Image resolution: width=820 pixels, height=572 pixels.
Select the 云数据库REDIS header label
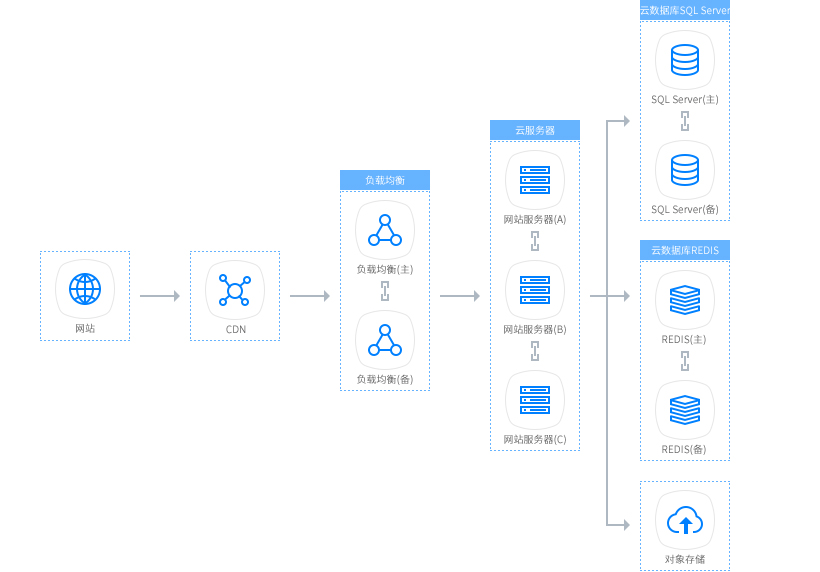(685, 250)
